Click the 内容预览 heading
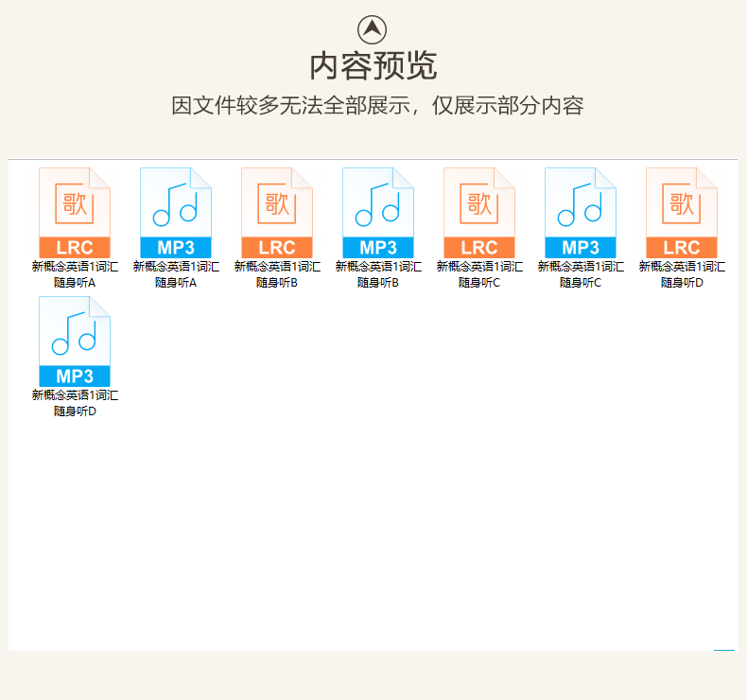Screen dimensions: 747x700 tap(373, 66)
